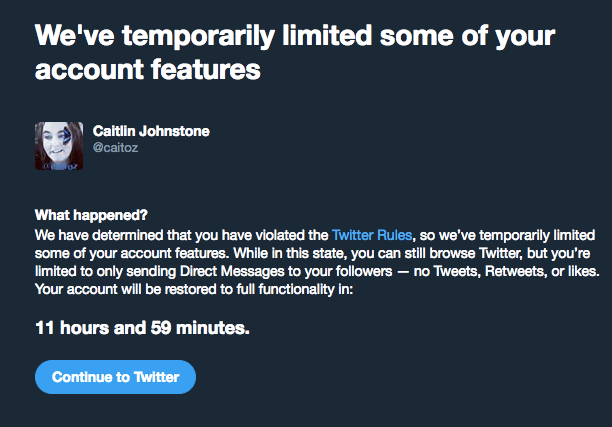
Task: Click the Caitlin Johnstone profile avatar
Action: tap(59, 146)
